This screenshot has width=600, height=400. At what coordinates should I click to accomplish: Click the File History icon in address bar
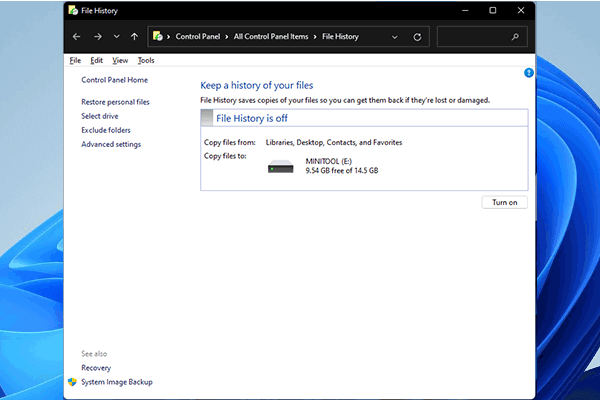tap(158, 36)
